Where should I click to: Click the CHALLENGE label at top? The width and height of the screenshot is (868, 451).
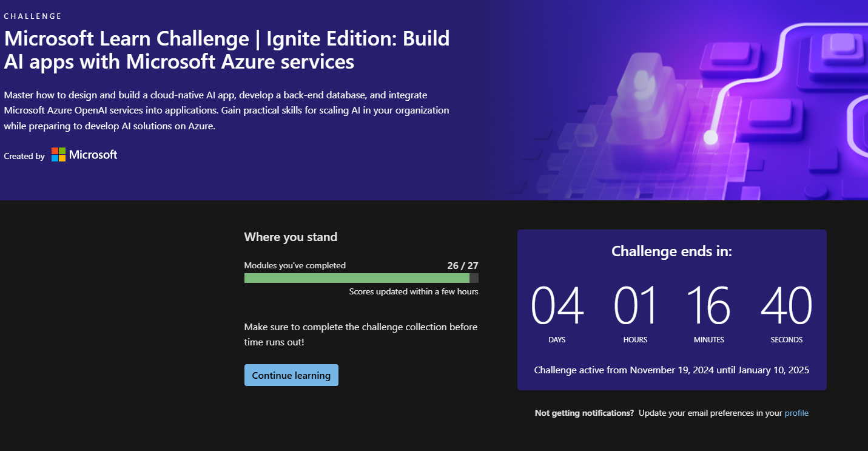click(33, 16)
